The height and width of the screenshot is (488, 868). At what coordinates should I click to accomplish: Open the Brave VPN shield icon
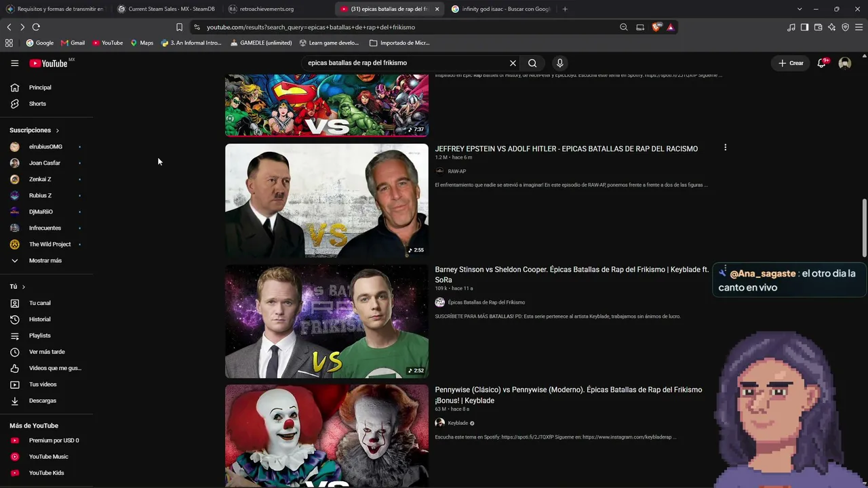[x=845, y=27]
